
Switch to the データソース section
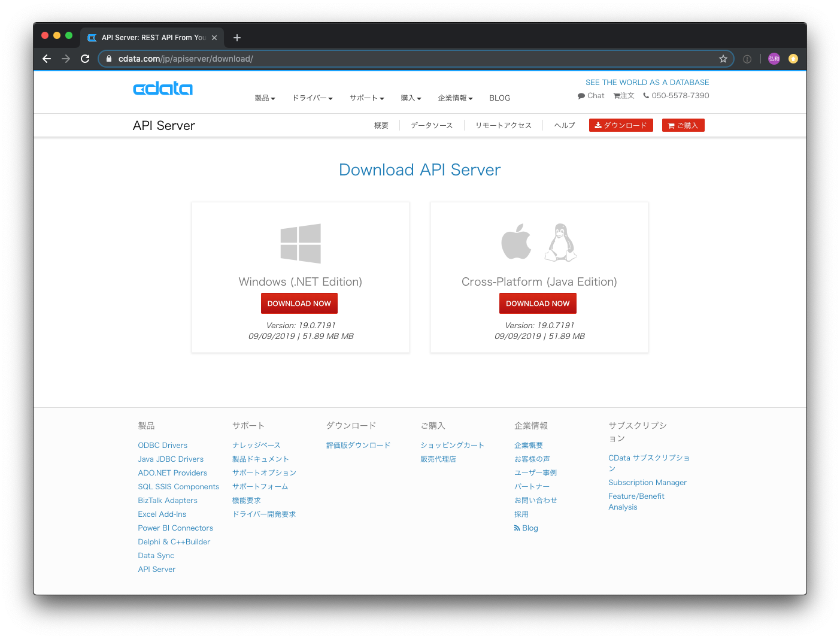tap(430, 125)
